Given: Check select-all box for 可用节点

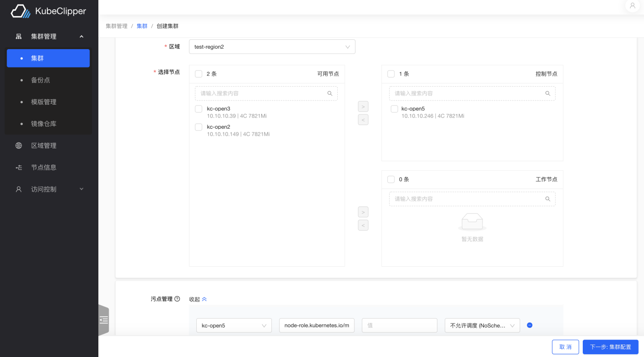Looking at the screenshot, I should pyautogui.click(x=199, y=74).
